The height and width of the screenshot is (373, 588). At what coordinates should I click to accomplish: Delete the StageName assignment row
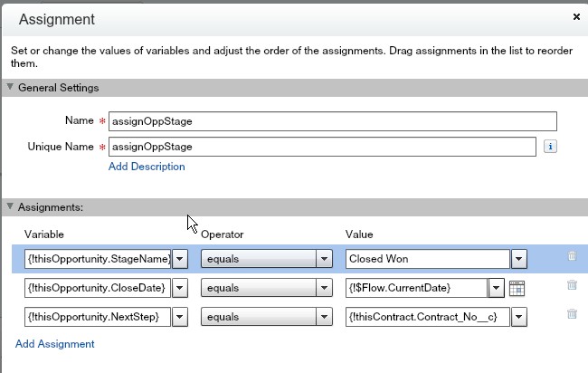click(572, 257)
